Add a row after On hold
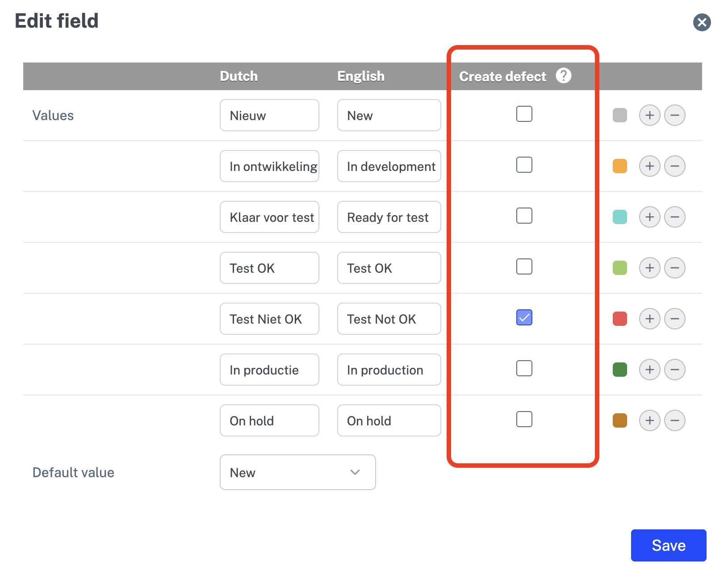The height and width of the screenshot is (574, 728). click(x=649, y=420)
